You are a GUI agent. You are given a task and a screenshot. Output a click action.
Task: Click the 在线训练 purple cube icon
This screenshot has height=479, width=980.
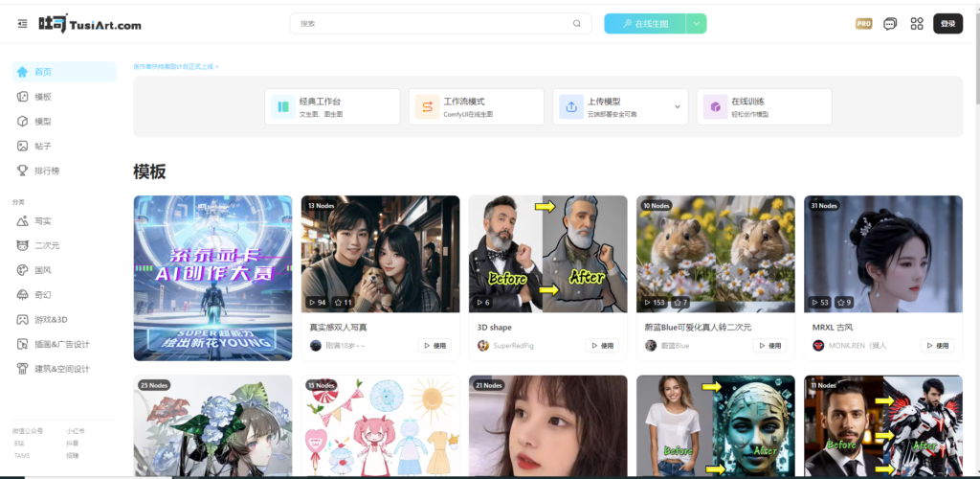click(x=715, y=107)
